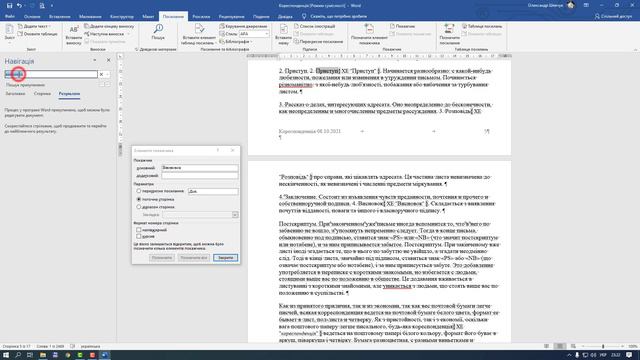Click the Позначити все button
The height and width of the screenshot is (360, 640).
point(194,258)
